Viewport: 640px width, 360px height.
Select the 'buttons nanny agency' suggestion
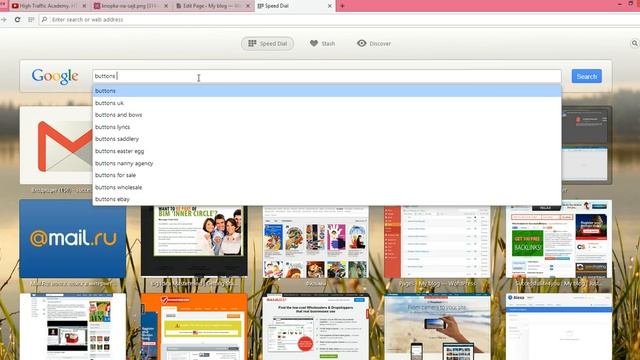point(327,163)
